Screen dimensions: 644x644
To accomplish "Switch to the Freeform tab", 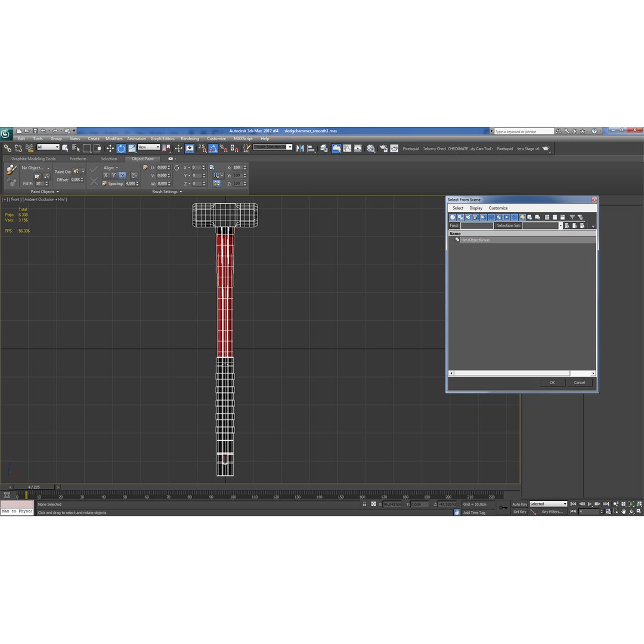I will click(78, 159).
